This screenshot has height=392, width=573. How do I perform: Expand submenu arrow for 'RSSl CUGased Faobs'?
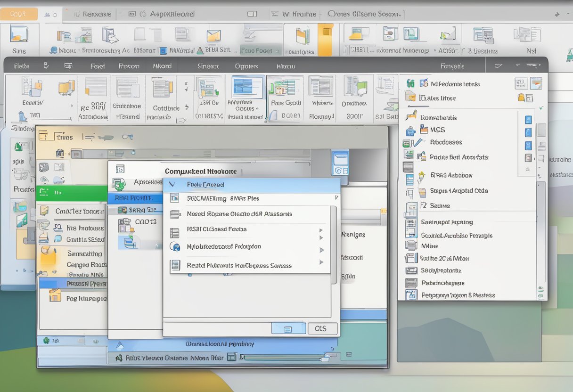point(321,230)
